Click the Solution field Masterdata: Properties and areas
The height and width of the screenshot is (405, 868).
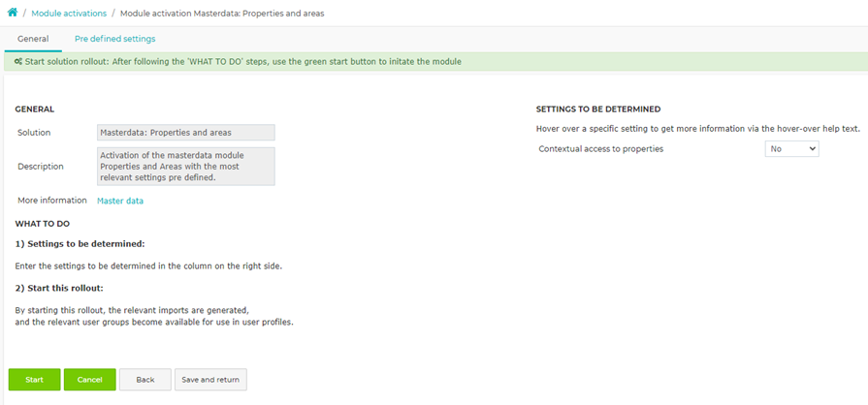point(186,133)
